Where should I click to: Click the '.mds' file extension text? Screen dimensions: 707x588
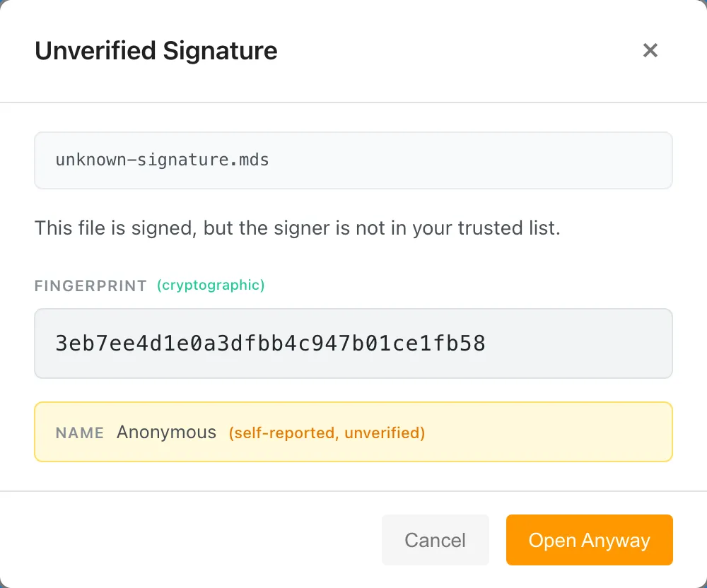253,160
